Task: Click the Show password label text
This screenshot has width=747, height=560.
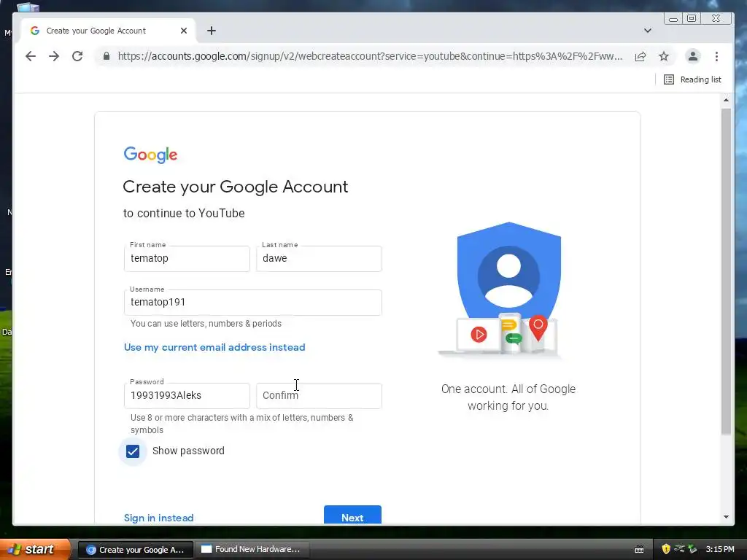Action: [188, 451]
